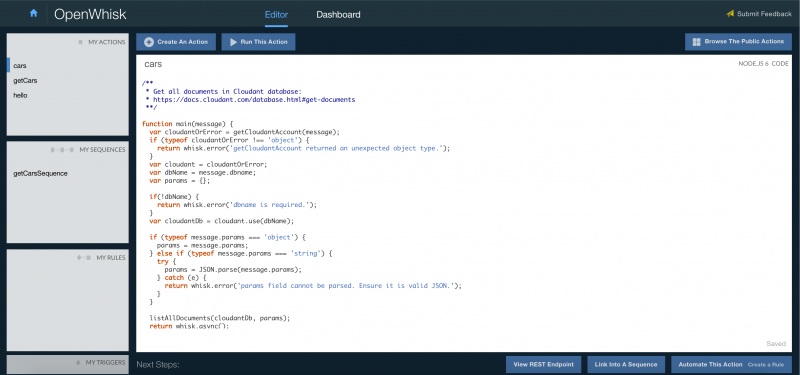800x375 pixels.
Task: Open the OpenWhisk title link
Action: click(90, 14)
